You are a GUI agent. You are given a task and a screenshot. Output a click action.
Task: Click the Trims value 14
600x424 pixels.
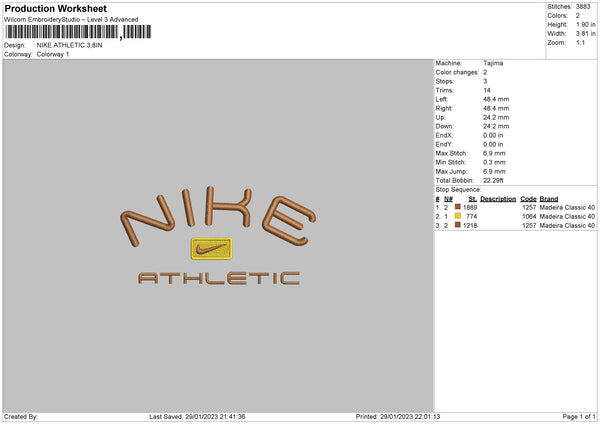[x=487, y=90]
